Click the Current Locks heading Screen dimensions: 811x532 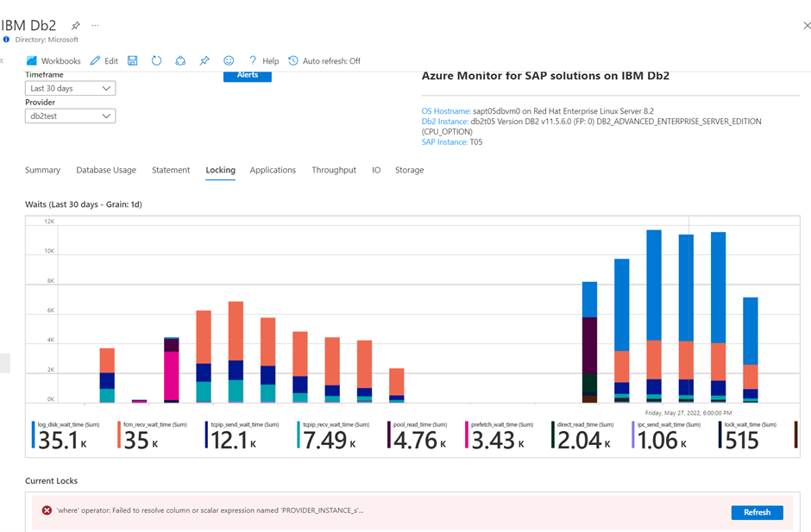click(x=51, y=481)
